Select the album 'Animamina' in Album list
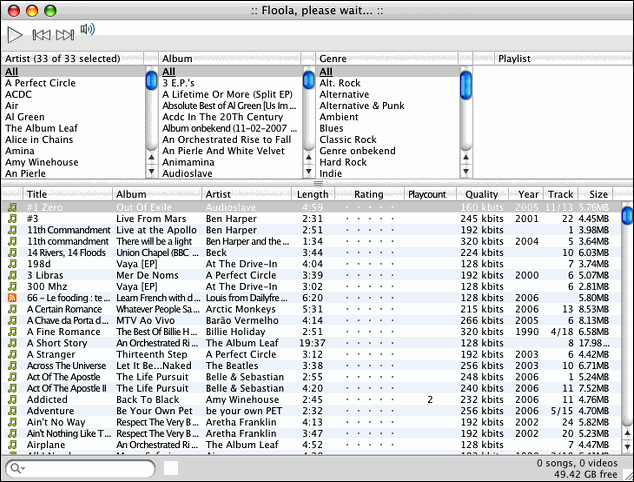Image resolution: width=634 pixels, height=482 pixels. coord(189,162)
